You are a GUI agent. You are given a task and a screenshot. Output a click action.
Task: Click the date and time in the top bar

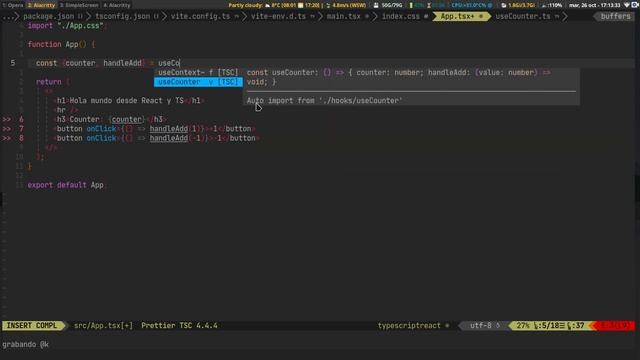coord(595,5)
